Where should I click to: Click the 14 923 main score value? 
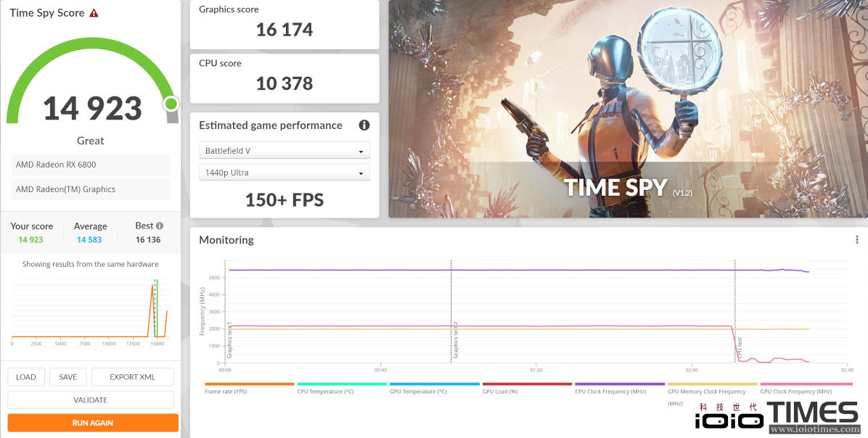(x=92, y=108)
